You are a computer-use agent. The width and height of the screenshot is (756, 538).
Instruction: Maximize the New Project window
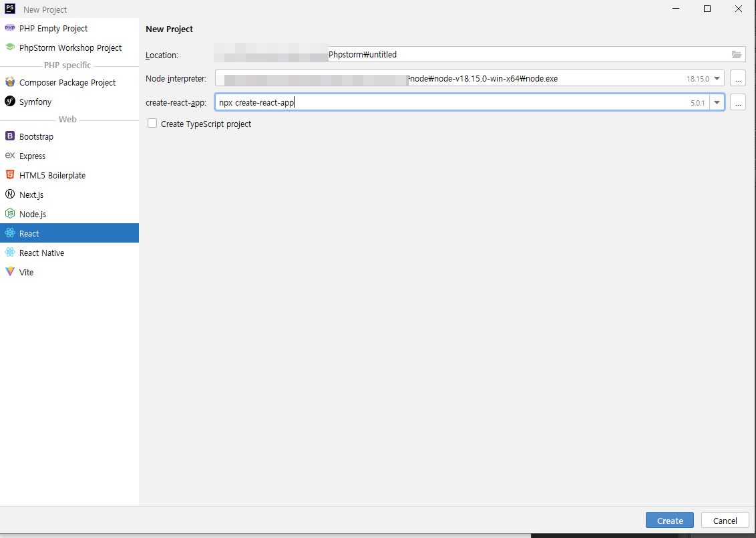coord(707,9)
